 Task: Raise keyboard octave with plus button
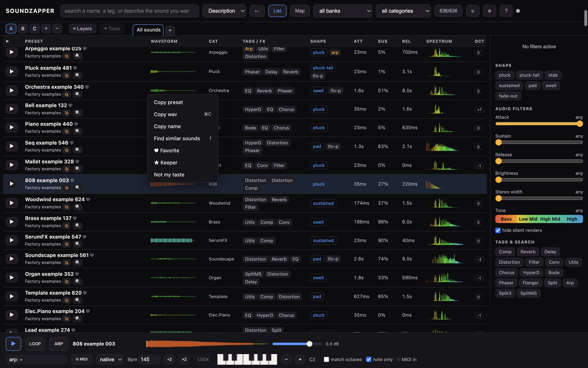tap(300, 359)
